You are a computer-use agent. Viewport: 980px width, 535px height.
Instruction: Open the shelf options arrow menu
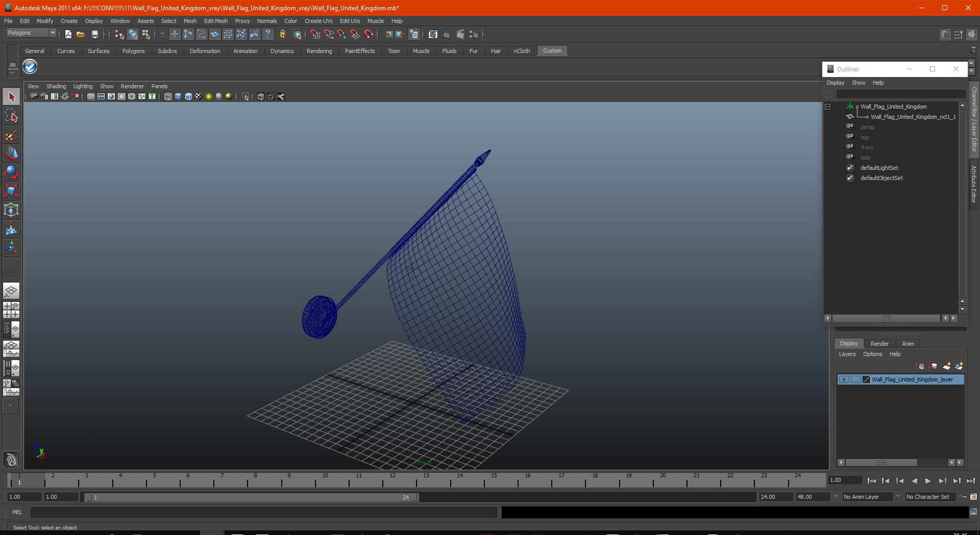12,74
